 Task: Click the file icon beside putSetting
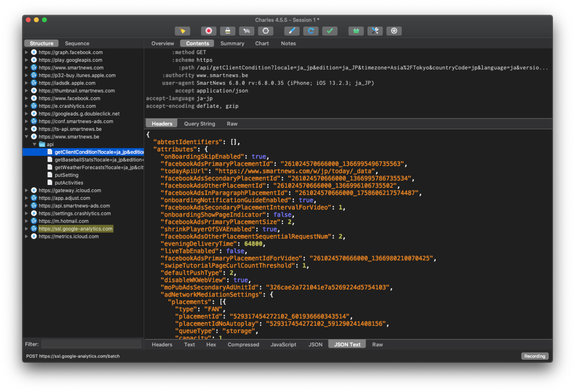click(x=50, y=175)
